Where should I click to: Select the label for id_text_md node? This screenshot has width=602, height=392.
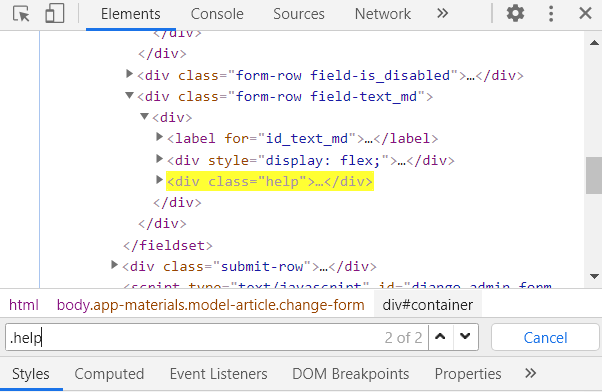point(303,138)
